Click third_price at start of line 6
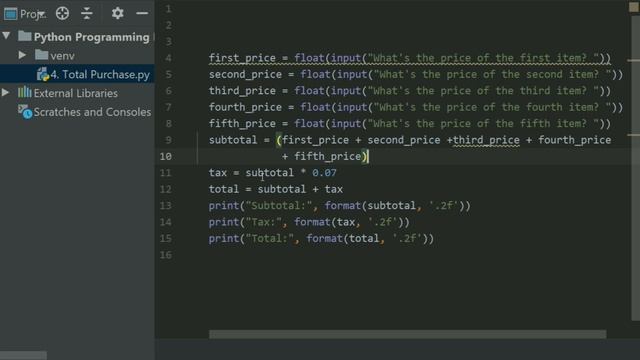Screen dimensions: 640x360 pyautogui.click(x=242, y=91)
